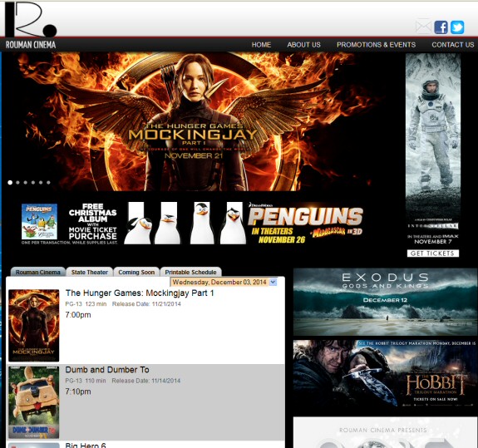This screenshot has height=448, width=478.
Task: Open The Hunger Games: Mockingjay Part 1 title
Action: click(140, 293)
